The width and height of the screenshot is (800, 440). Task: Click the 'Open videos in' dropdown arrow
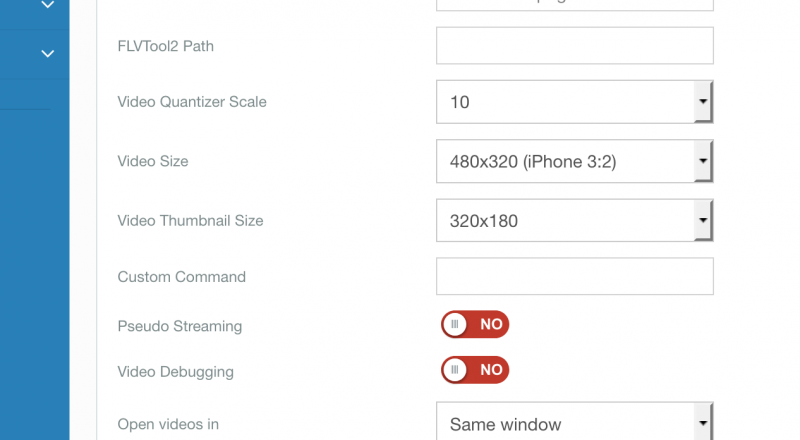703,424
